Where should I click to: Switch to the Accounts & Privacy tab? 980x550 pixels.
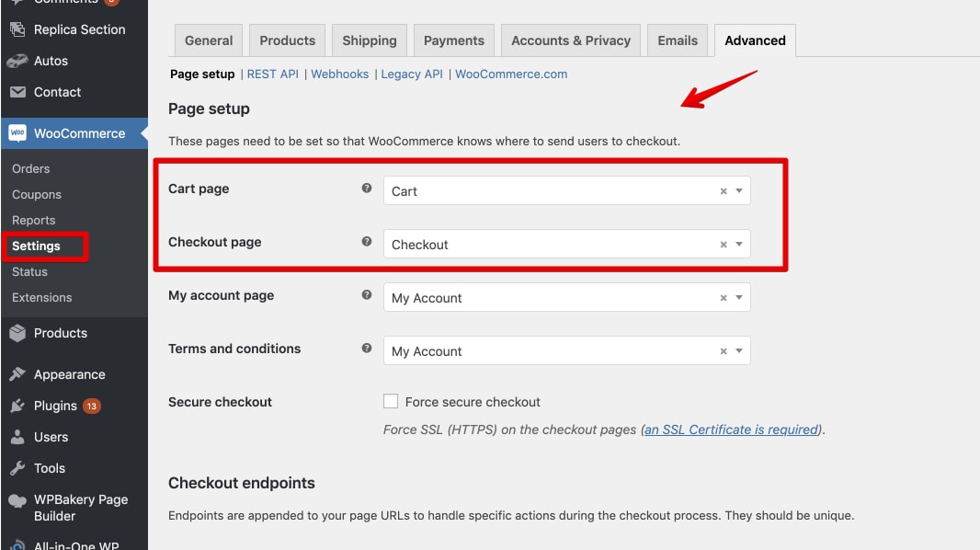click(571, 40)
